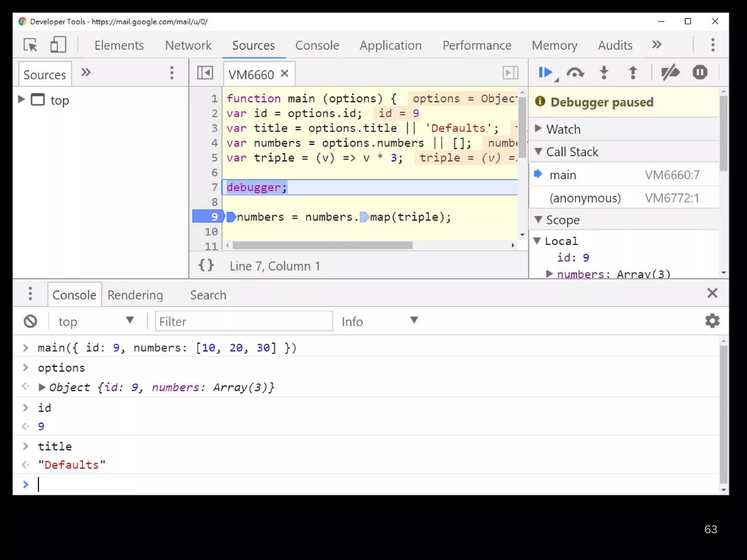Image resolution: width=747 pixels, height=560 pixels.
Task: Open the Elements panel tab
Action: (x=119, y=45)
